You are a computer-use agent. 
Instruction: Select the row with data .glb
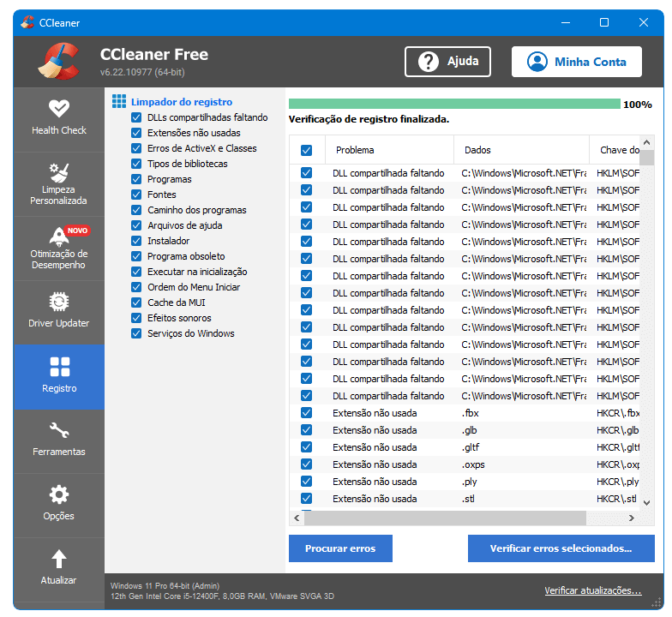click(x=465, y=430)
